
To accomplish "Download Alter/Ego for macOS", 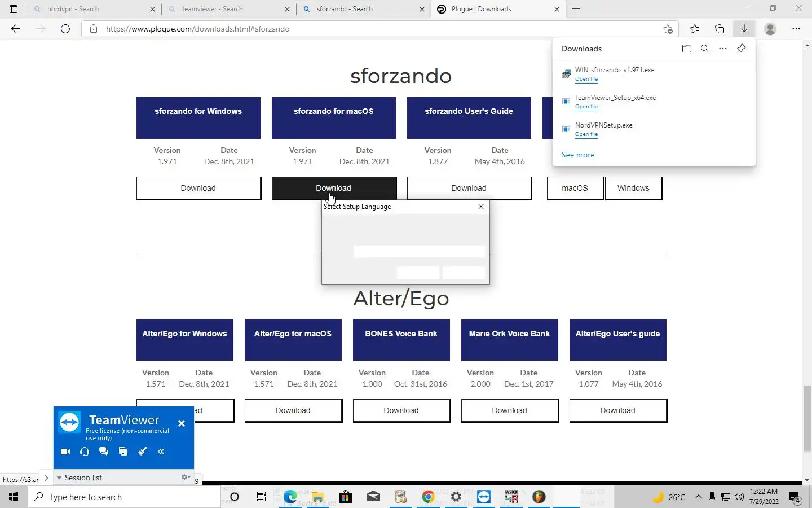I will [x=293, y=410].
